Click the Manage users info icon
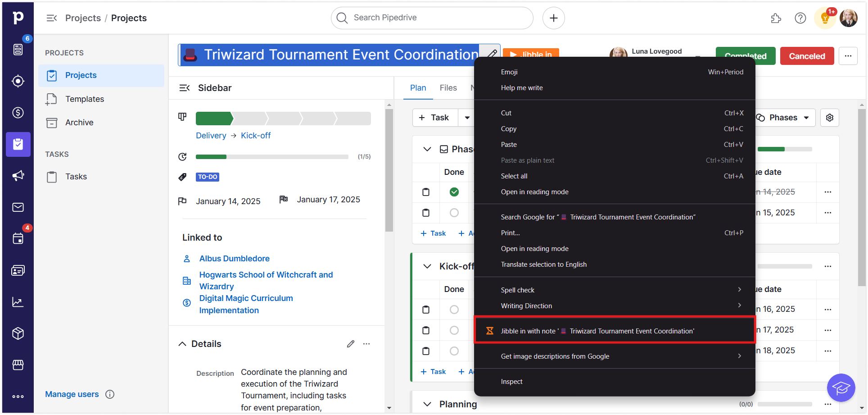Screen dimensions: 868x415 click(x=110, y=394)
